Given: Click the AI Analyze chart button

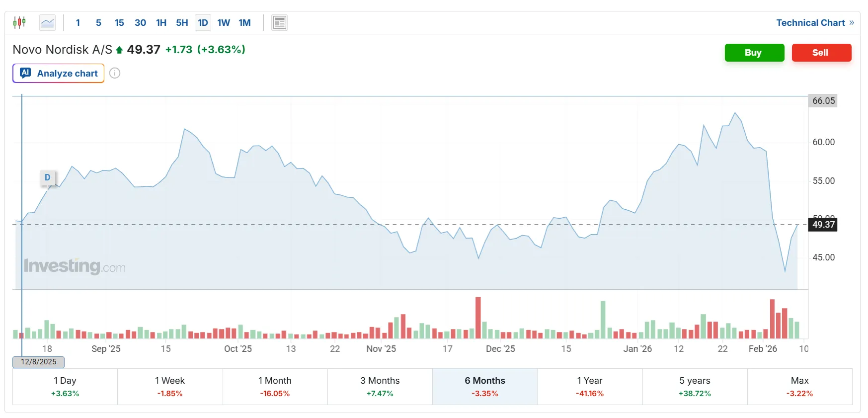Looking at the screenshot, I should 59,73.
